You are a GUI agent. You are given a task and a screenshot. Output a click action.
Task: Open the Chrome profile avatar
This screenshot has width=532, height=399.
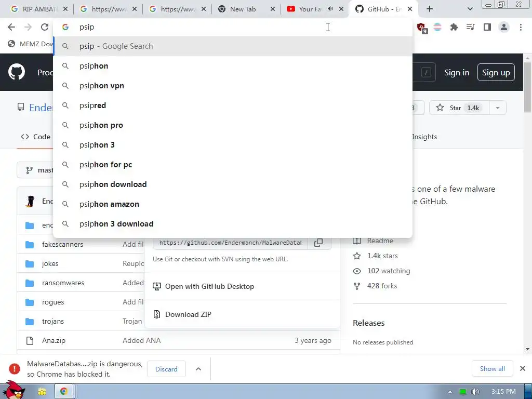pos(504,27)
